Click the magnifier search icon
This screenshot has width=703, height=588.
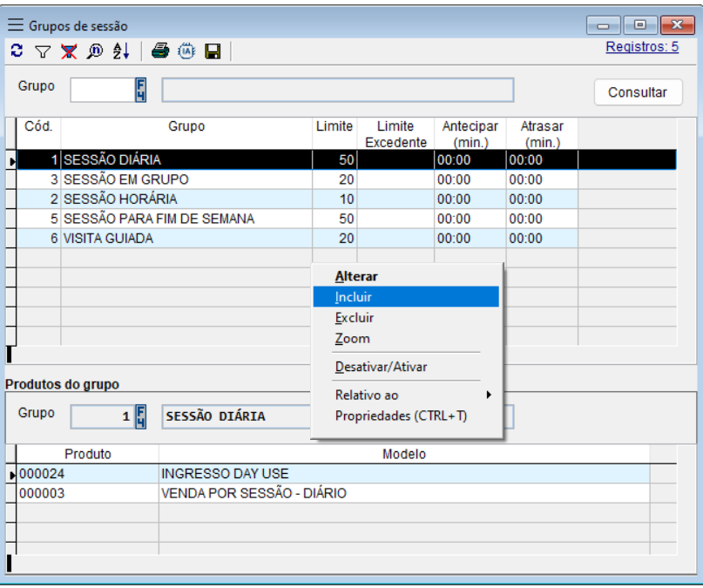click(93, 51)
